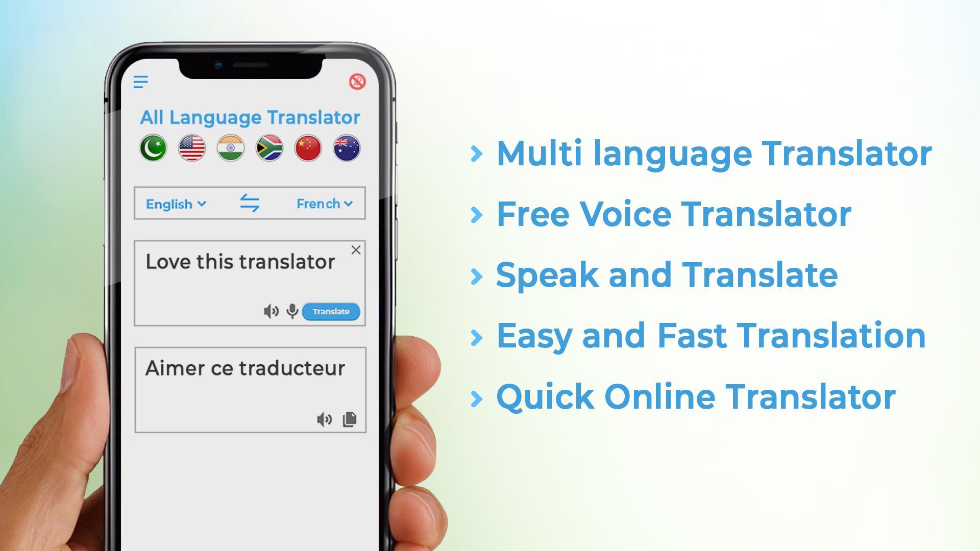Tap the Translate button

332,311
